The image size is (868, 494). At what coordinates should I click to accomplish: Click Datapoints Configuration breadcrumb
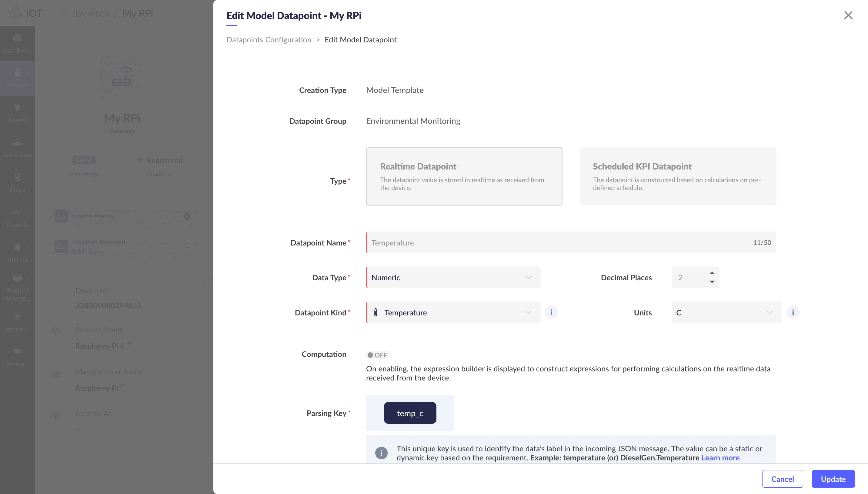[269, 40]
